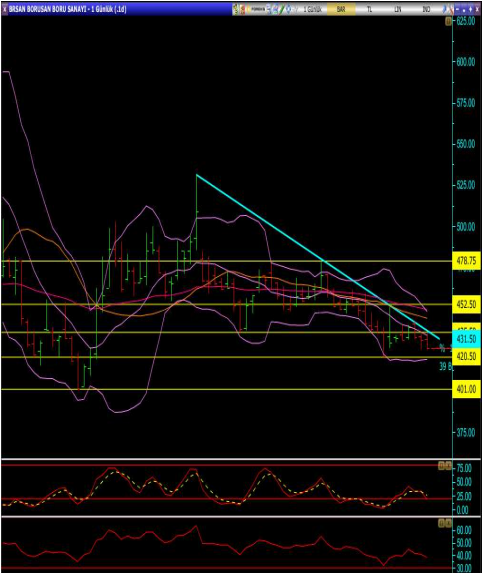
Task: Select the horizontal support line at 401.00
Action: click(227, 390)
